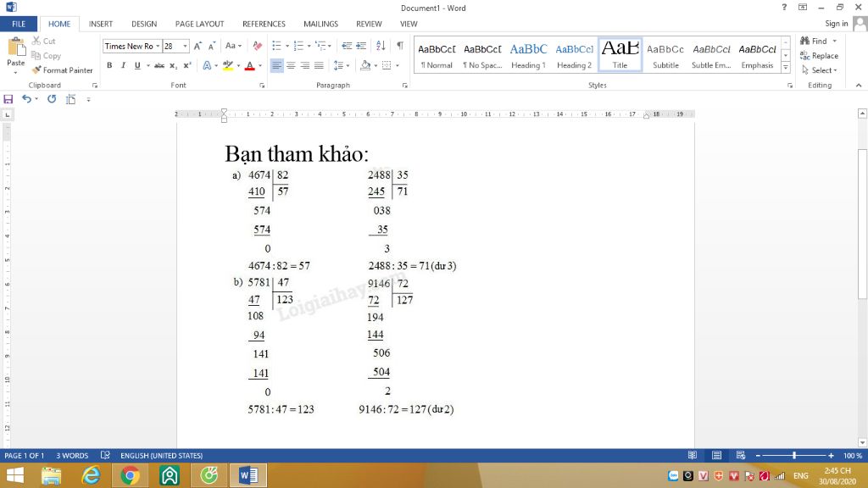Click the Cut scissors command
Screen dimensions: 868x488
44,41
